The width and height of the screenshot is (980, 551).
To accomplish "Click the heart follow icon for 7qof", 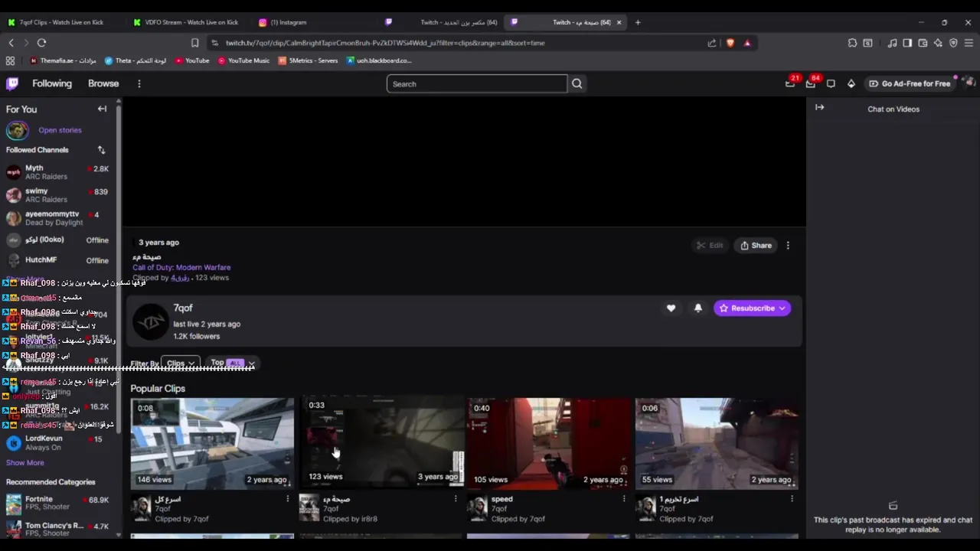I will click(x=671, y=308).
